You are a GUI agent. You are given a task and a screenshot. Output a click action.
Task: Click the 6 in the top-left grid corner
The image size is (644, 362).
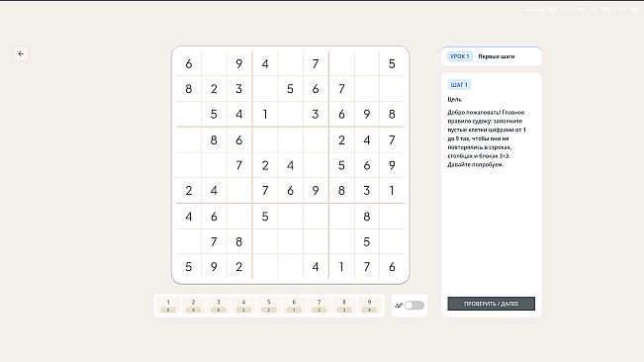(189, 63)
